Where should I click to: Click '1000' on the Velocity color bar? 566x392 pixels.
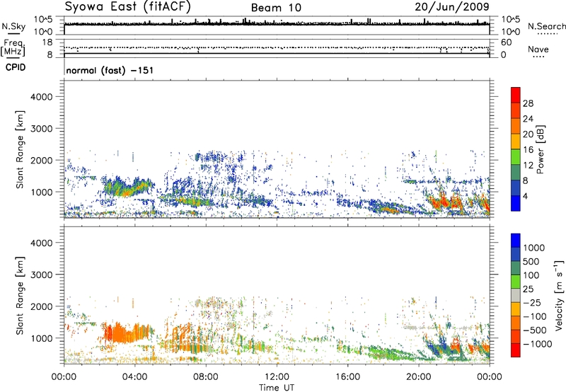534,248
